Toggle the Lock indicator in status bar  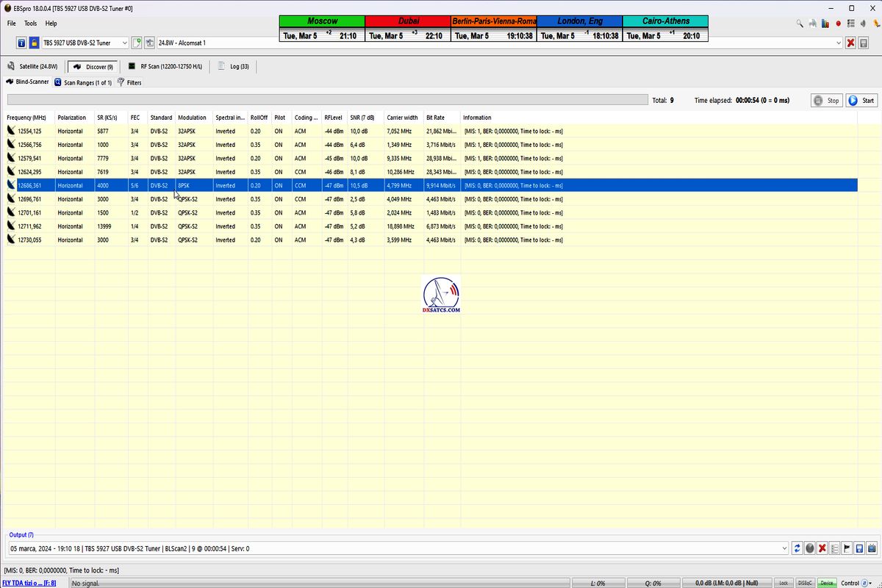(x=784, y=583)
